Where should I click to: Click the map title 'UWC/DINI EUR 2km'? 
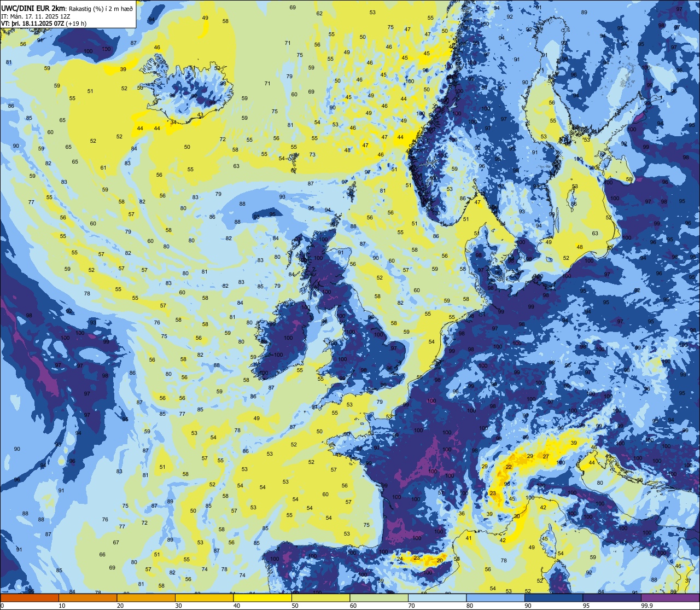click(x=33, y=8)
